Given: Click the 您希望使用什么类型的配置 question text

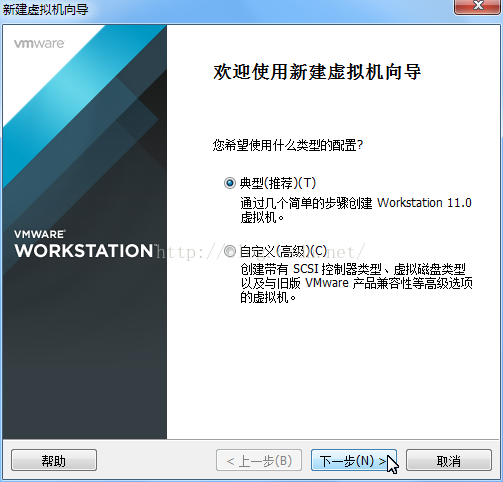Looking at the screenshot, I should click(288, 146).
